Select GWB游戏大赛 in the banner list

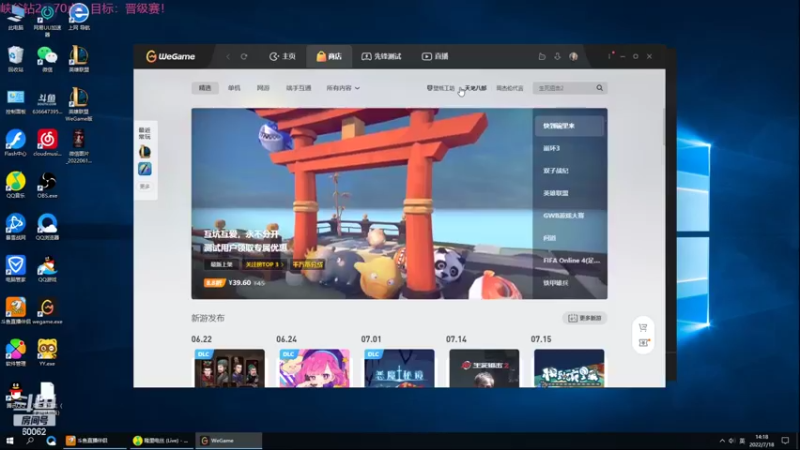coord(569,216)
